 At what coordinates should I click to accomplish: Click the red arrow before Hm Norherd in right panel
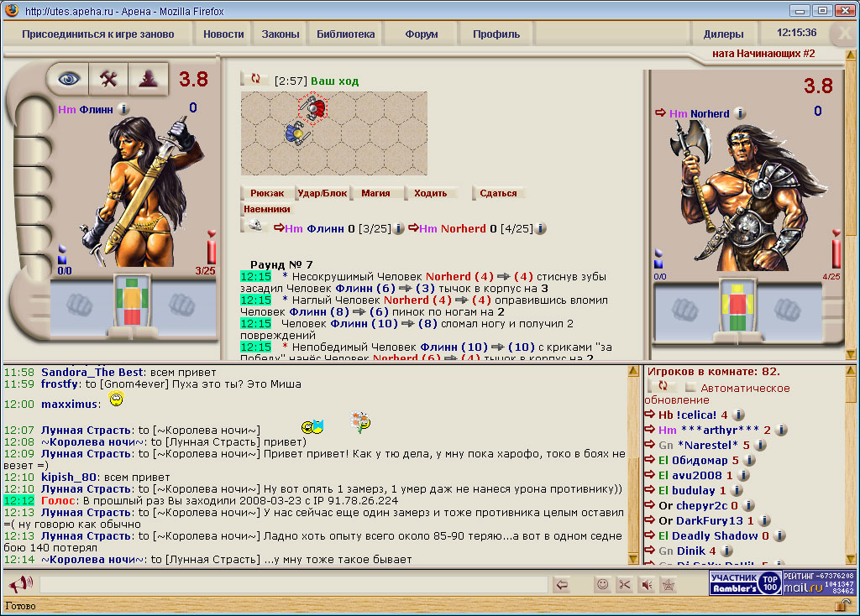pyautogui.click(x=660, y=113)
